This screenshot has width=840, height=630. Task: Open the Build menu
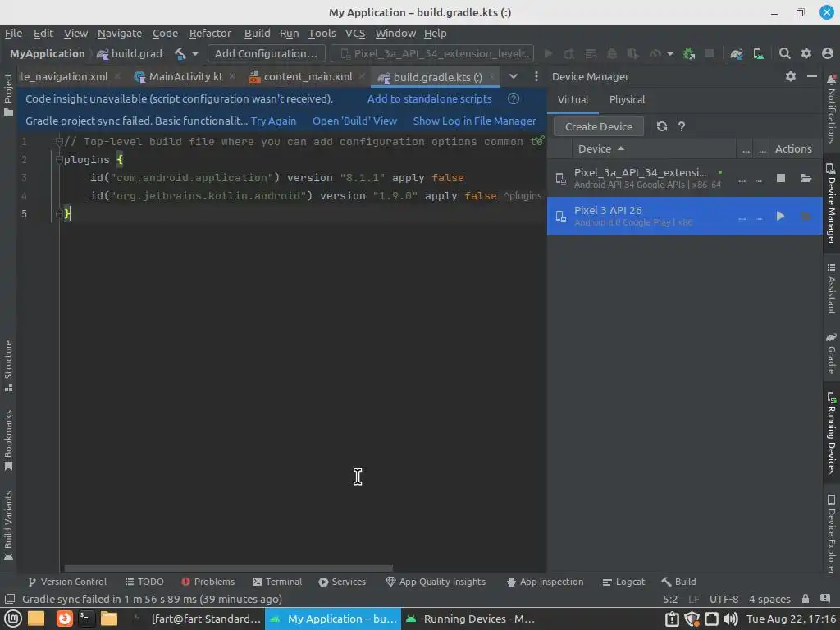coord(257,33)
